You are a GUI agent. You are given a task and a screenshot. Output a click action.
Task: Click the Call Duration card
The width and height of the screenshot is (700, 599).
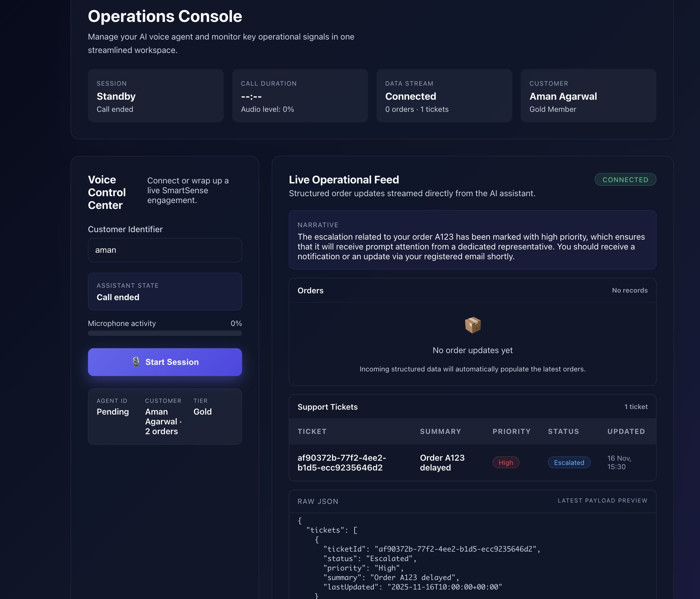pos(300,96)
